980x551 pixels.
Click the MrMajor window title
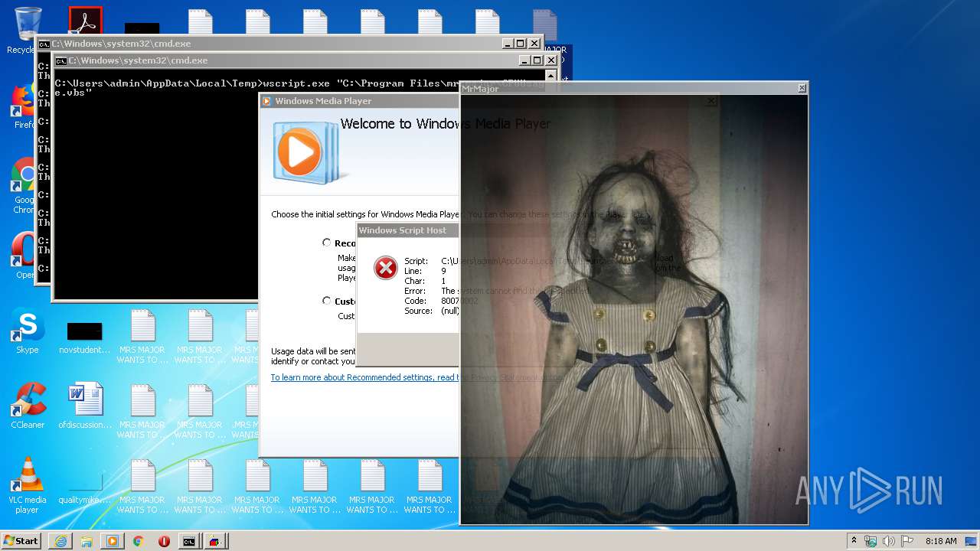point(480,89)
